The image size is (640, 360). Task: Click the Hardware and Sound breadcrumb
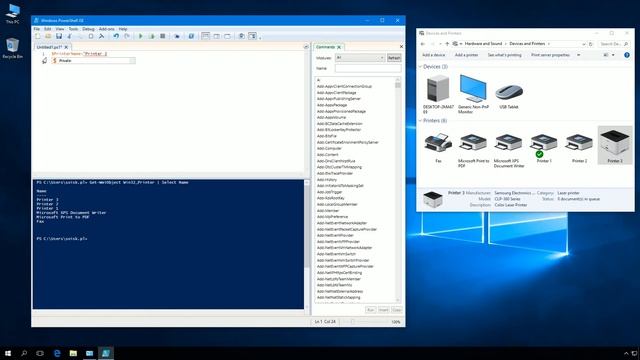coord(483,44)
